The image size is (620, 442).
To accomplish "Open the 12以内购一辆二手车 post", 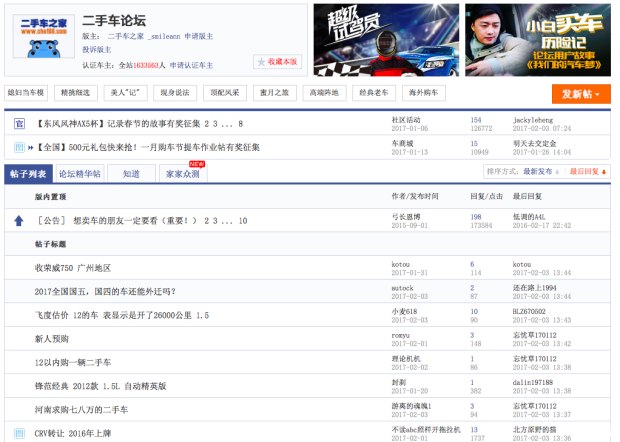I will pyautogui.click(x=73, y=363).
